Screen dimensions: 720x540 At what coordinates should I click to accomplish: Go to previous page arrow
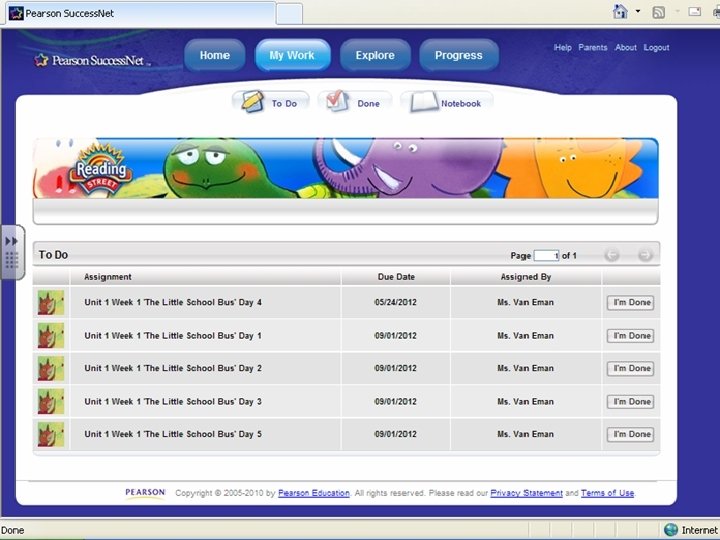612,255
